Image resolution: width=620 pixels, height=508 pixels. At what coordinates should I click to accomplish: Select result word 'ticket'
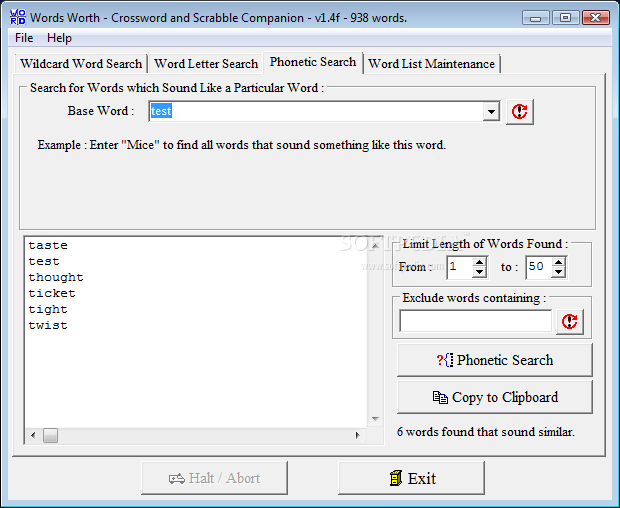(52, 293)
